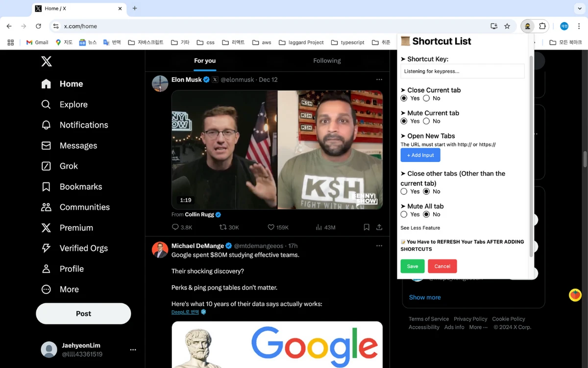Select Yes for Mute All tab
This screenshot has width=588, height=368.
click(404, 214)
